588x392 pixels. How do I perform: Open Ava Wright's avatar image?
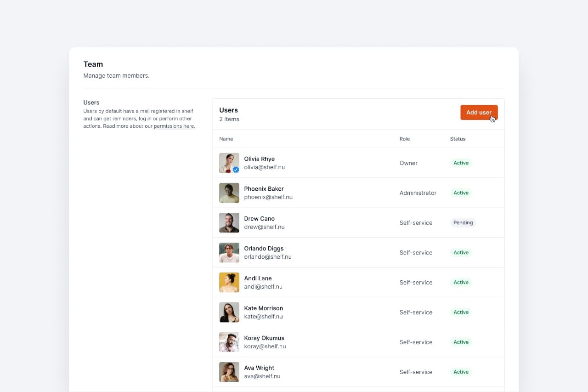pyautogui.click(x=229, y=372)
